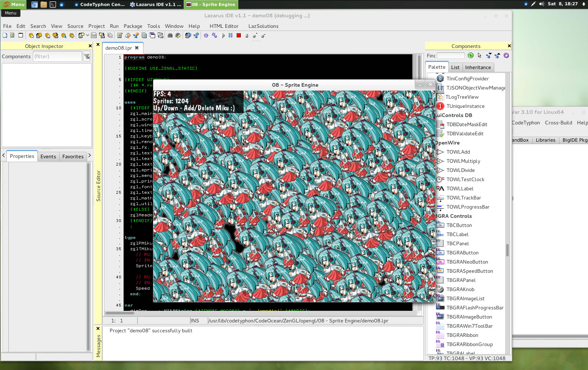Close the demo08.lpr editor tab
Image resolution: width=588 pixels, height=370 pixels.
[x=137, y=48]
